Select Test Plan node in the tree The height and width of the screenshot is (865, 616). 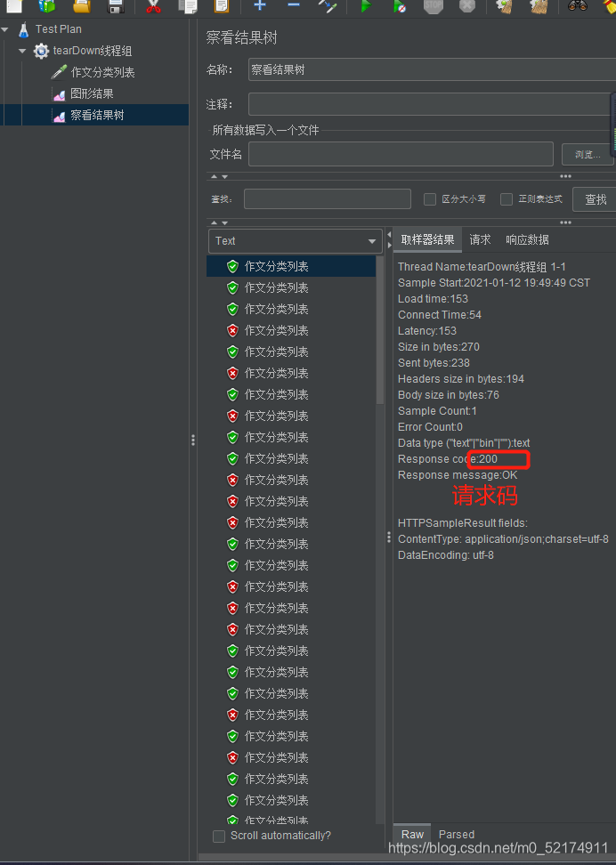[59, 29]
